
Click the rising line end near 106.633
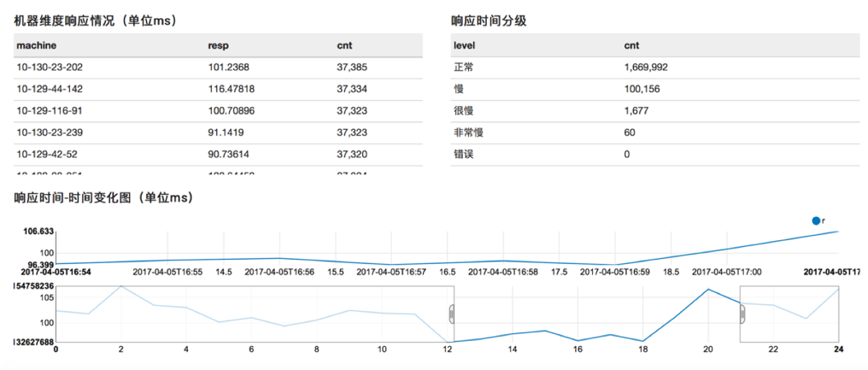[837, 232]
